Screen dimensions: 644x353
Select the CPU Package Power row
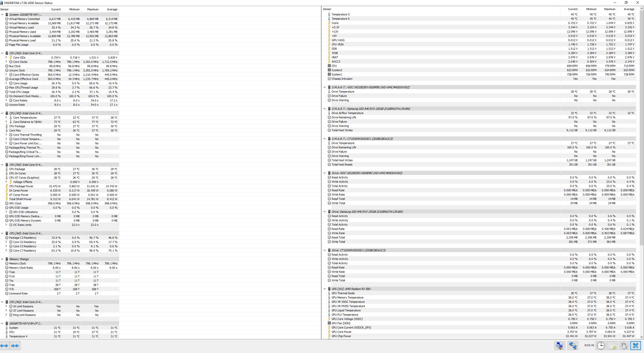click(21, 186)
